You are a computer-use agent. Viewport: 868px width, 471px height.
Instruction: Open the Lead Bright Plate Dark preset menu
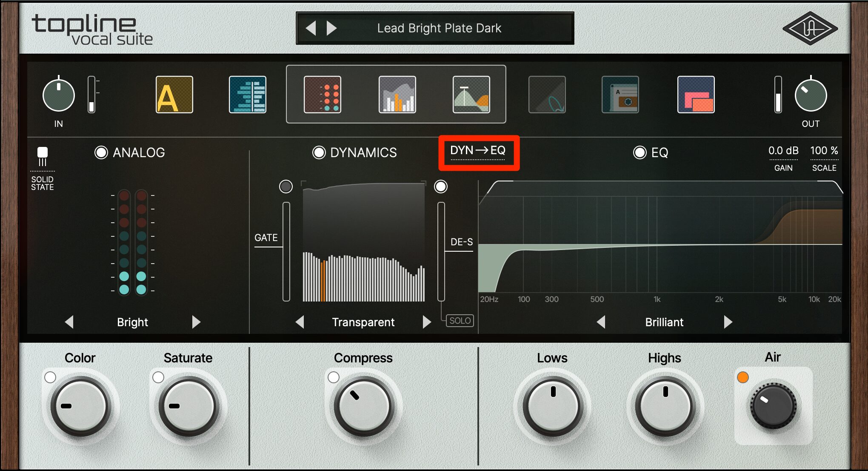(439, 28)
